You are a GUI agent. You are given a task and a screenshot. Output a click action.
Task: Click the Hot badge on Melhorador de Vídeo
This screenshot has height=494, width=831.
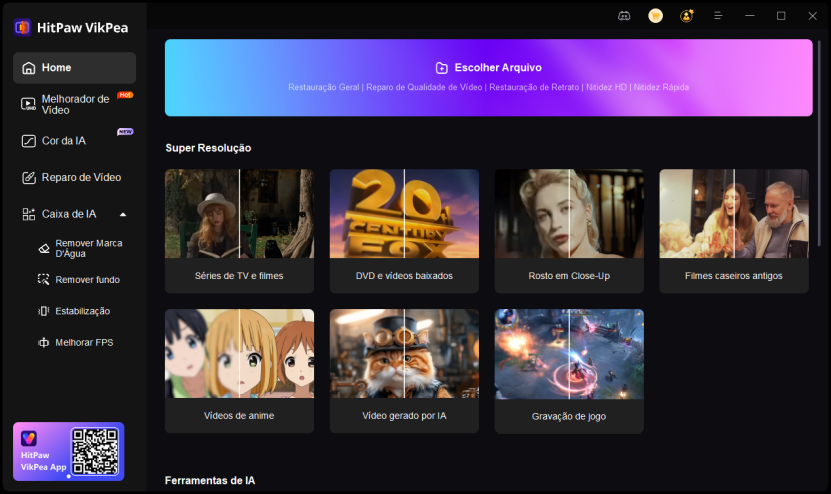[125, 95]
